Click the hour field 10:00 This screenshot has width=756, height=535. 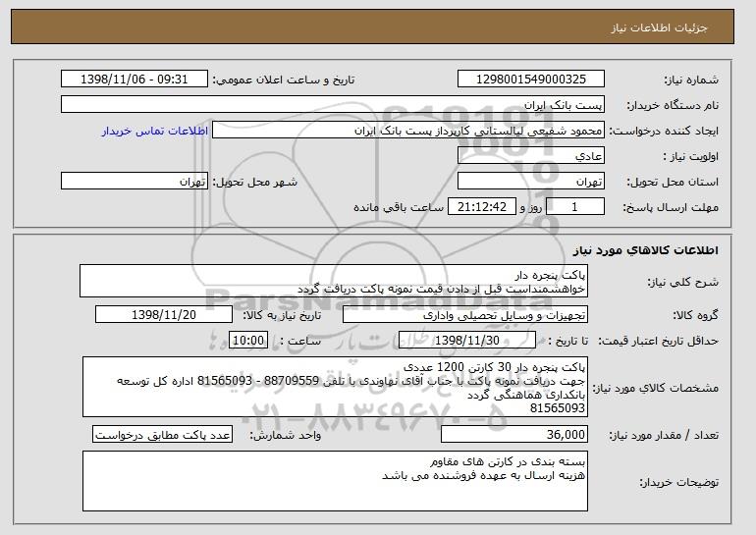[x=248, y=341]
